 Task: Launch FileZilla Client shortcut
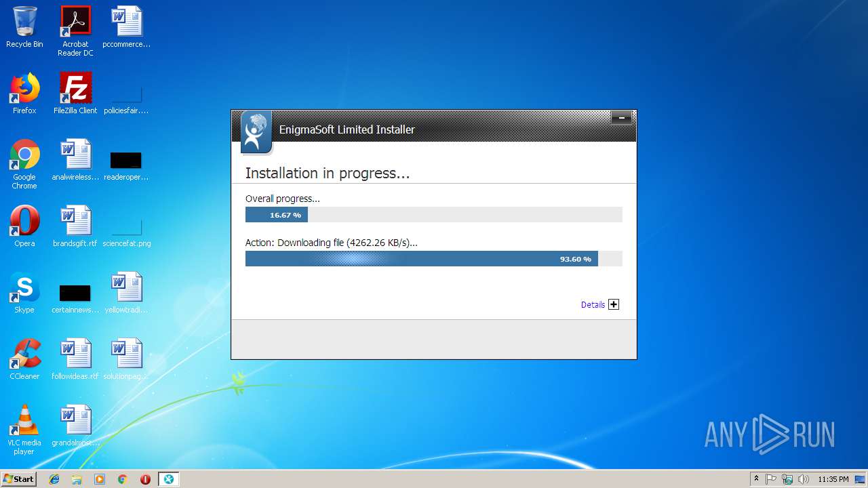click(75, 94)
